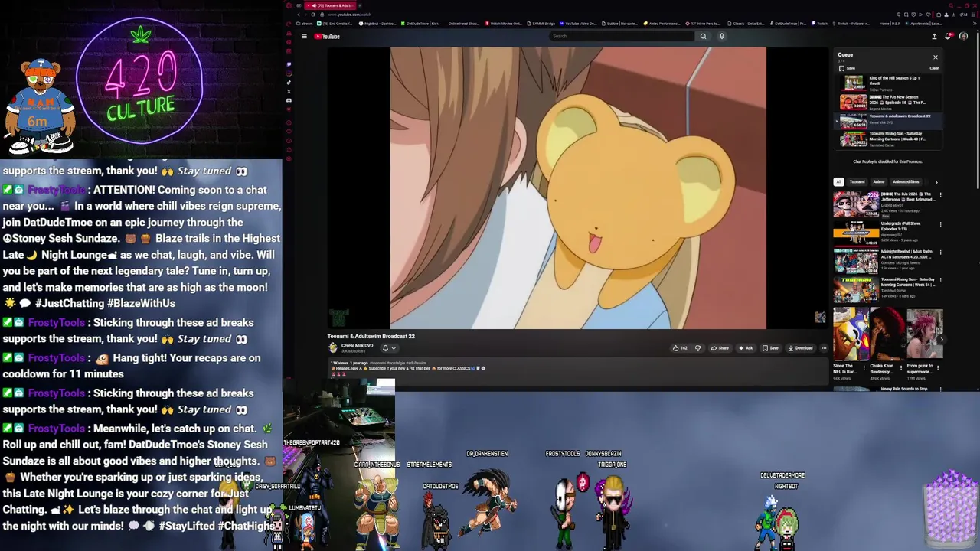Image resolution: width=980 pixels, height=551 pixels.
Task: Share the Toonami & Adultswim video
Action: [720, 348]
